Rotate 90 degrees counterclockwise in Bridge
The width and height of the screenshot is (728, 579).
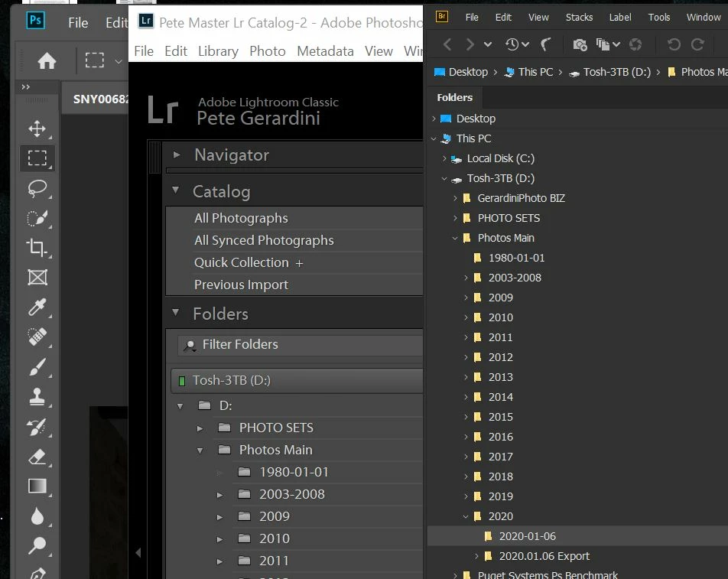click(674, 44)
